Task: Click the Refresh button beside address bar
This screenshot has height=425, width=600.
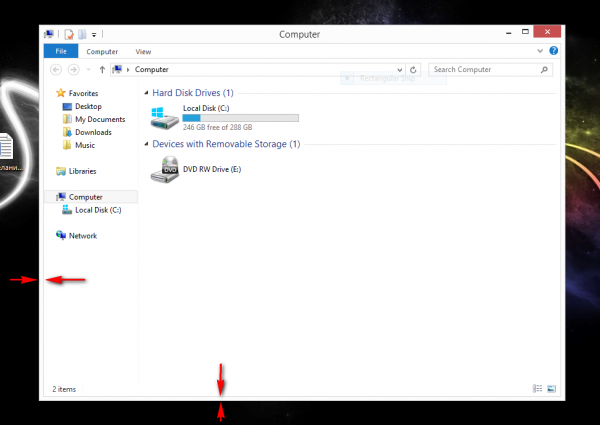Action: click(414, 70)
